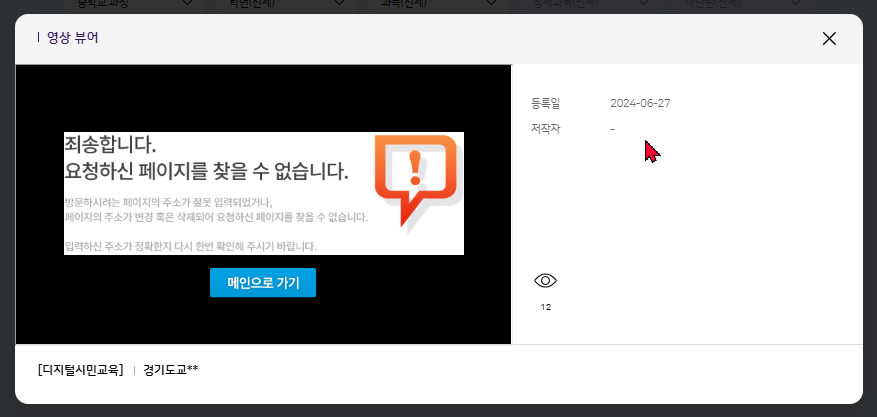The width and height of the screenshot is (877, 417).
Task: Click the 요청하신 페이지를 찾을 수 없습니다 message
Action: [206, 171]
